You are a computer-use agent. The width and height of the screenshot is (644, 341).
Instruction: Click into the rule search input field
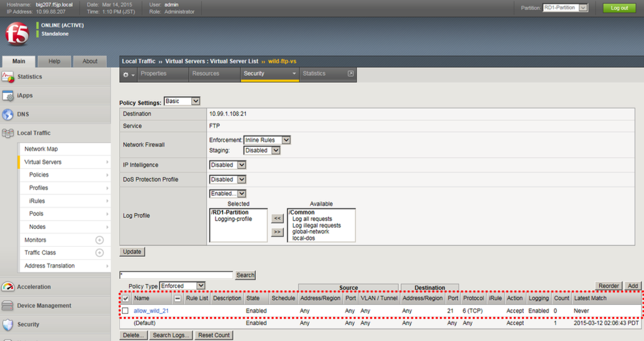pyautogui.click(x=176, y=275)
